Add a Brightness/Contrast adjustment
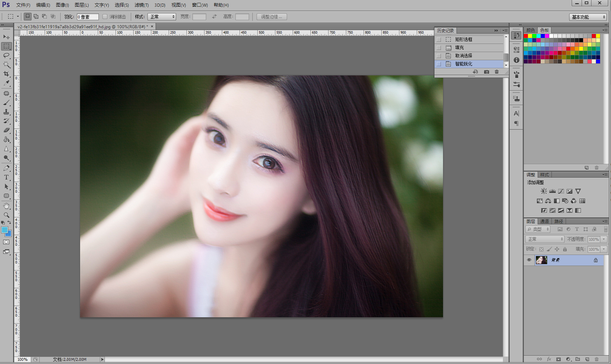Viewport: 611px width, 364px height. [x=544, y=191]
